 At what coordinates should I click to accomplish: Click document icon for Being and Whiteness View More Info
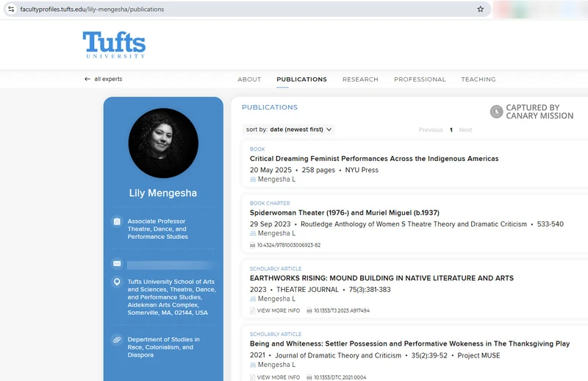(252, 377)
